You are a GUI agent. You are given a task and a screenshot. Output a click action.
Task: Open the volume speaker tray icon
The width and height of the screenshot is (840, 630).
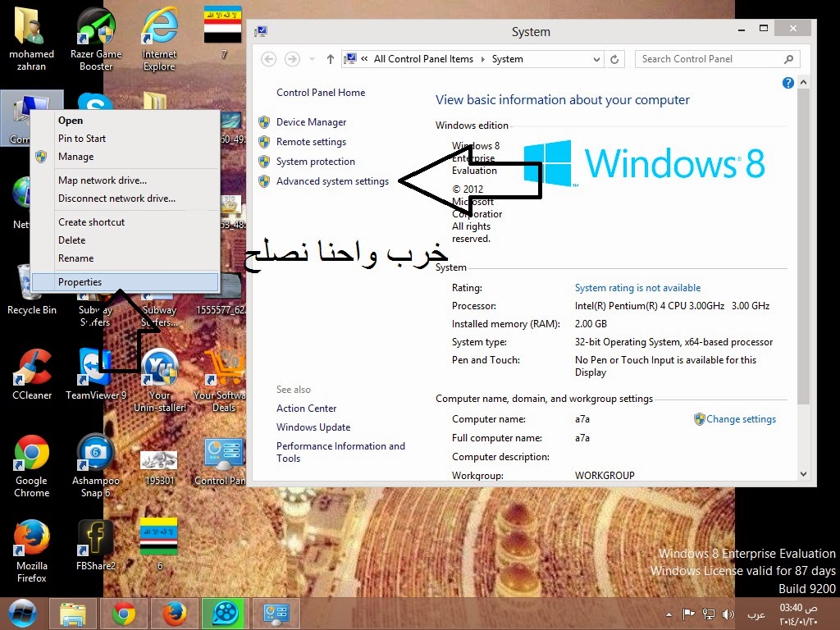(x=728, y=614)
